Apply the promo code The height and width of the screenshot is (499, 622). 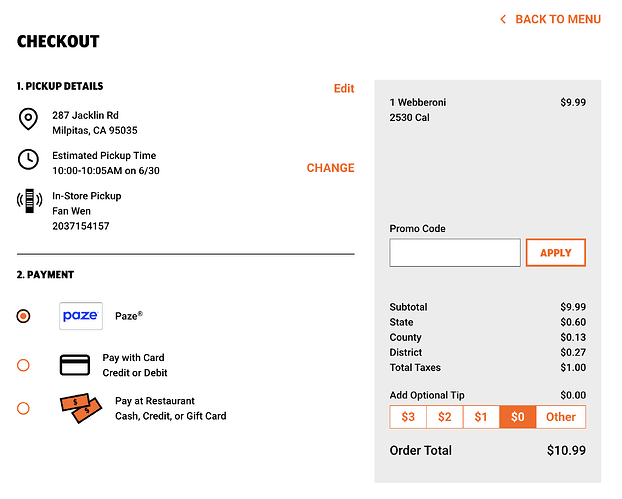click(556, 253)
